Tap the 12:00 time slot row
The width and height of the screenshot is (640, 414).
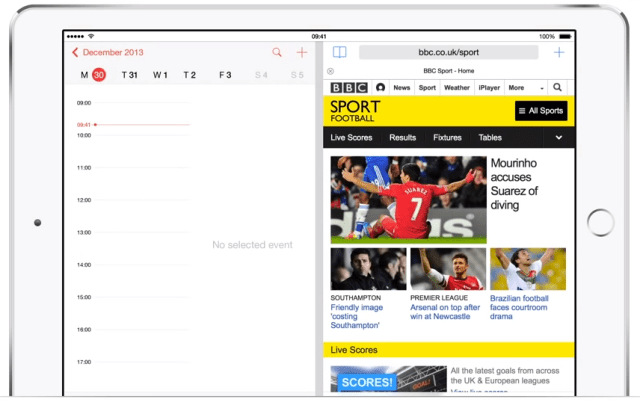pos(133,200)
